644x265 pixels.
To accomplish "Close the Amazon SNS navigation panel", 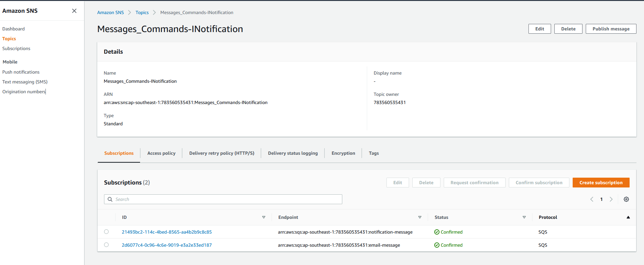I will [74, 11].
